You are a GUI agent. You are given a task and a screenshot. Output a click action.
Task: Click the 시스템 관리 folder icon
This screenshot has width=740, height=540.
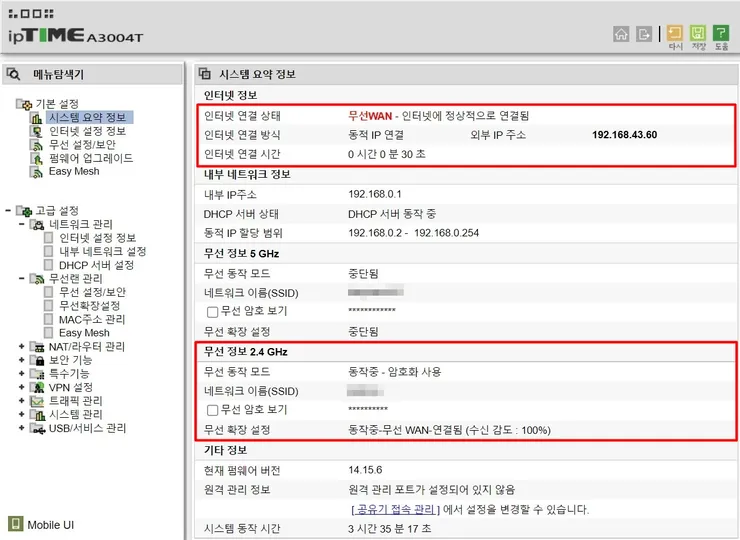coord(37,414)
